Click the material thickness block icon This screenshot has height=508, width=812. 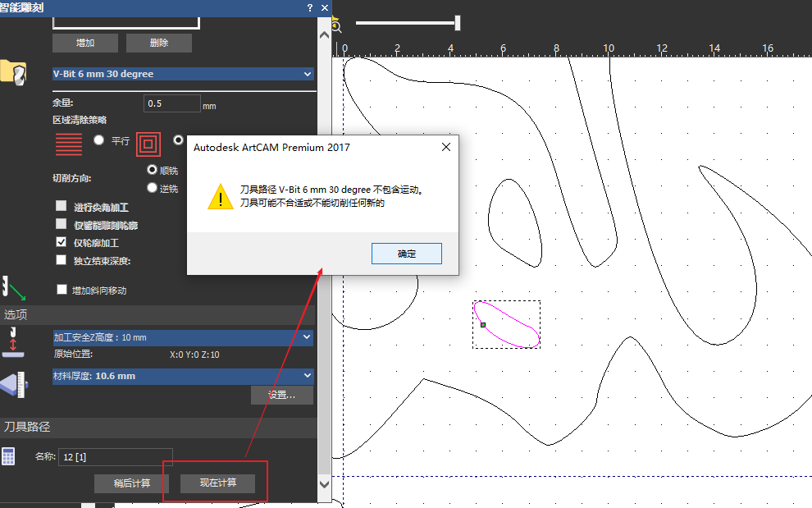click(14, 385)
